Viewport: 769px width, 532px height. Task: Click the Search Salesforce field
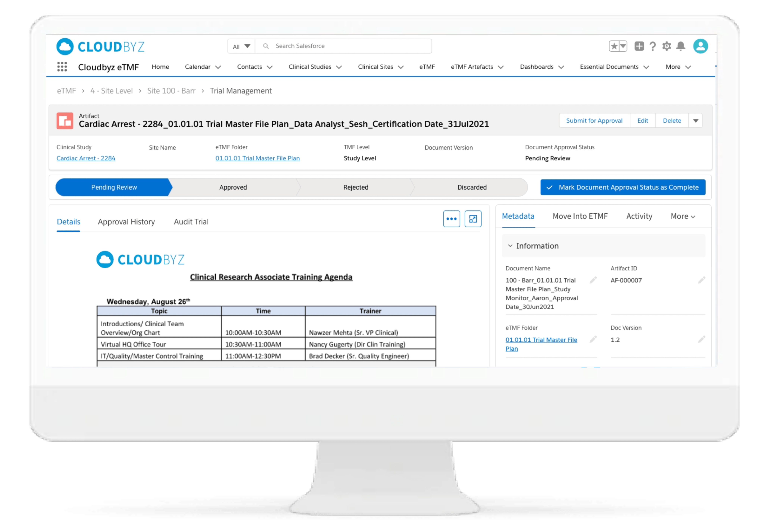tap(347, 46)
